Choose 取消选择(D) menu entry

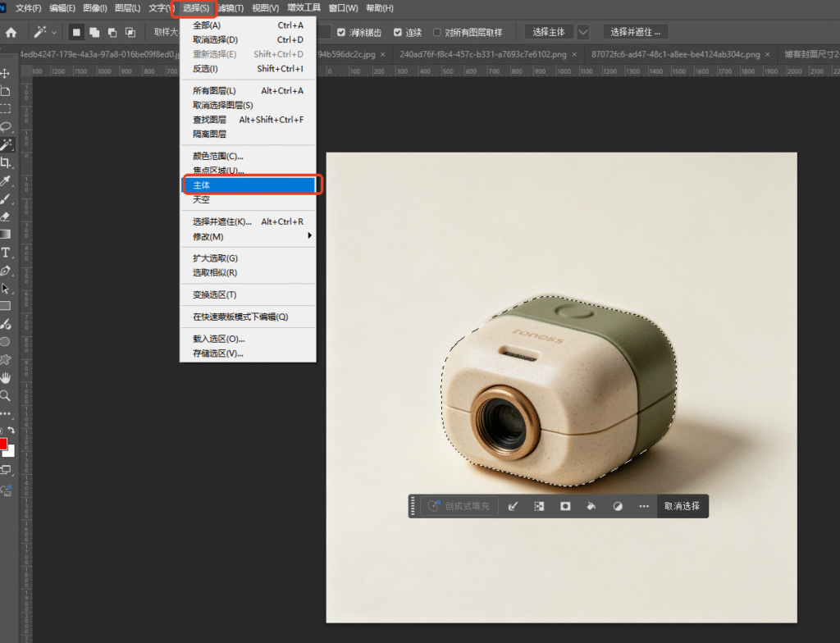pos(248,39)
